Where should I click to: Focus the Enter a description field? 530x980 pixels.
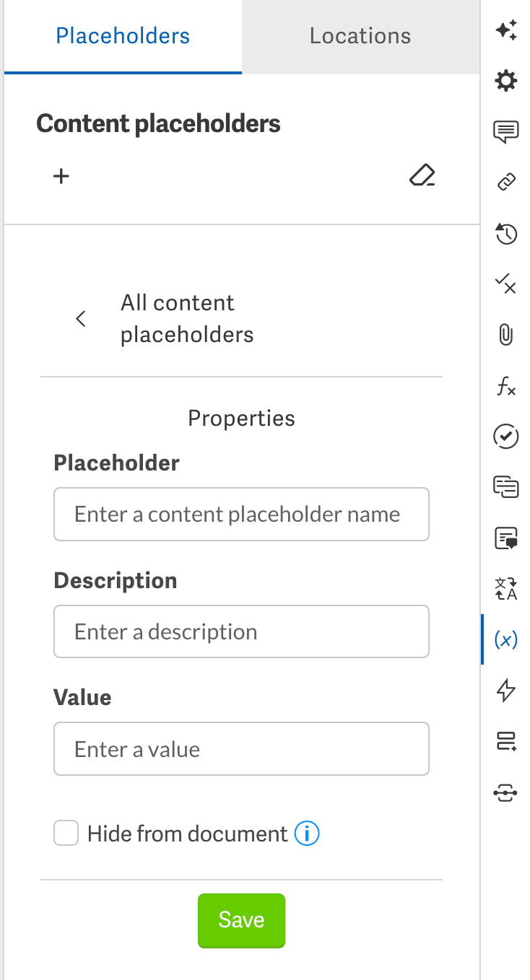point(241,632)
